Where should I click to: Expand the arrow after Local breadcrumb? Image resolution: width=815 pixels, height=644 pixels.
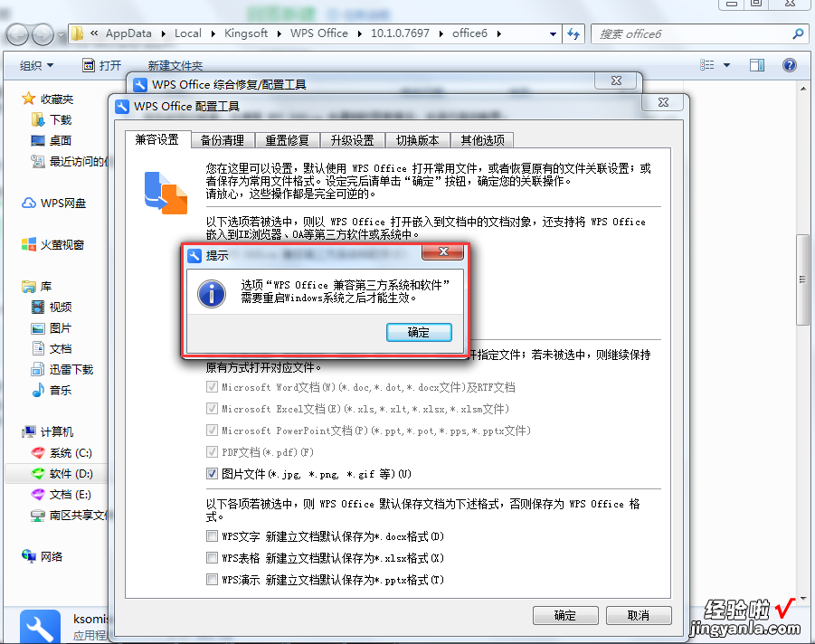click(213, 33)
